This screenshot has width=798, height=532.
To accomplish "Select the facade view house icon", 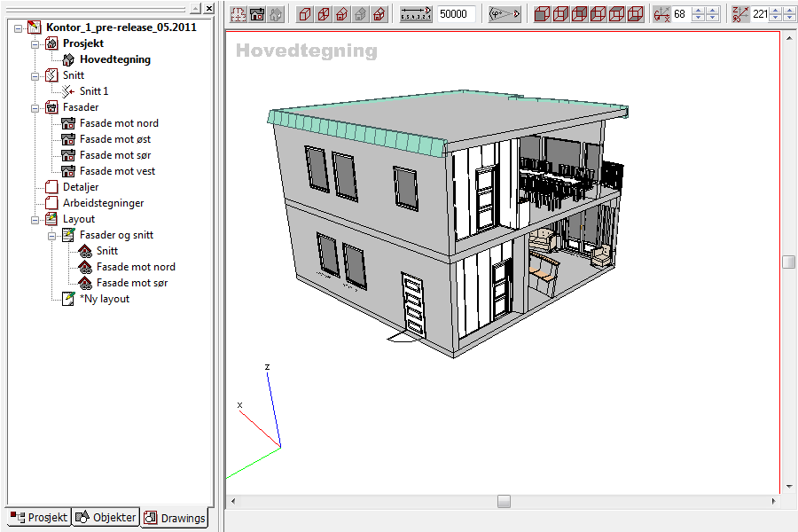I will [x=257, y=14].
